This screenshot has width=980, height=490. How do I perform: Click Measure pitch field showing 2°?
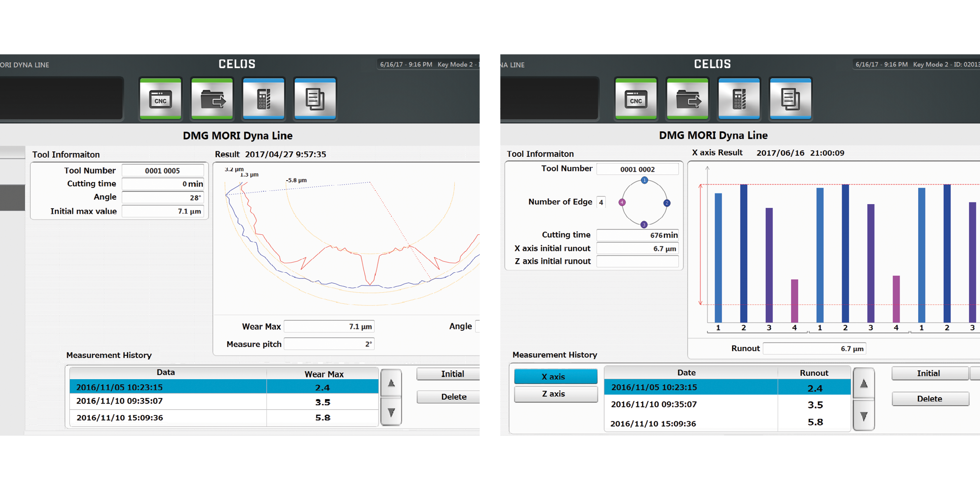329,344
